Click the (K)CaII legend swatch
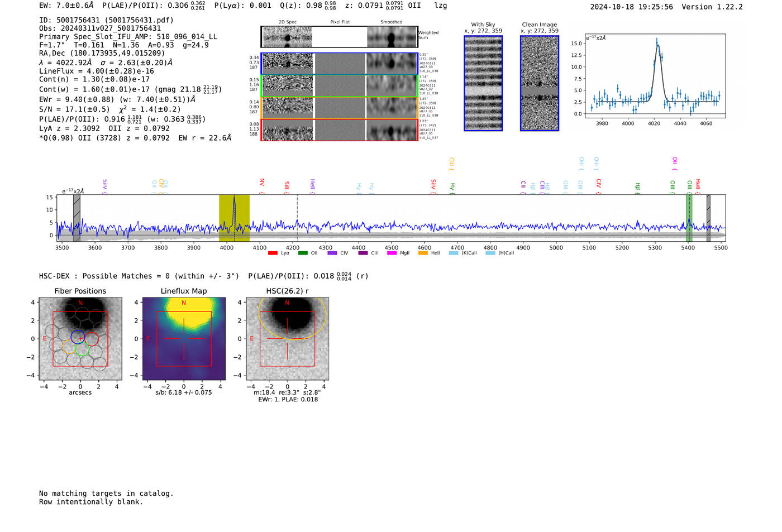The height and width of the screenshot is (532, 782). [454, 253]
